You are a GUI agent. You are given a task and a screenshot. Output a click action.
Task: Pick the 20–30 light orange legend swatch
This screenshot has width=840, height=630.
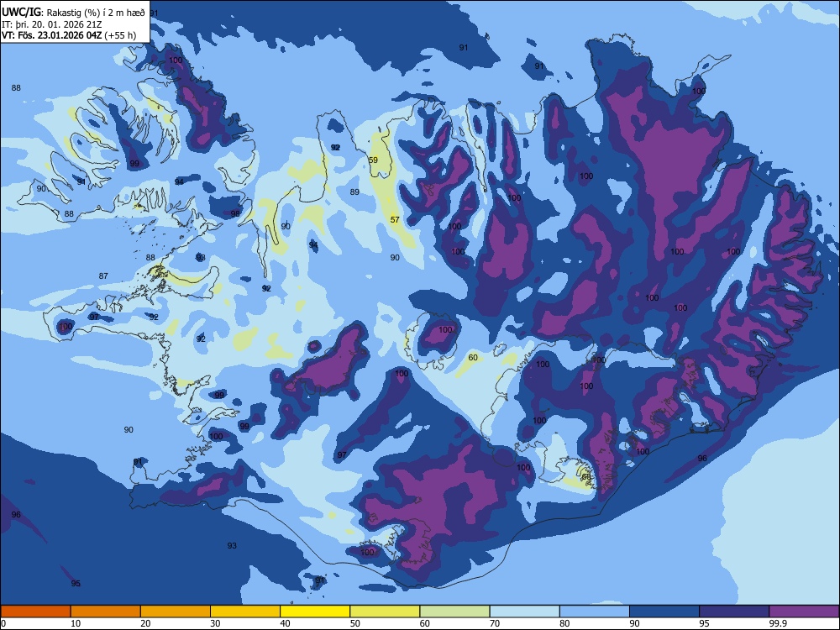coord(176,612)
